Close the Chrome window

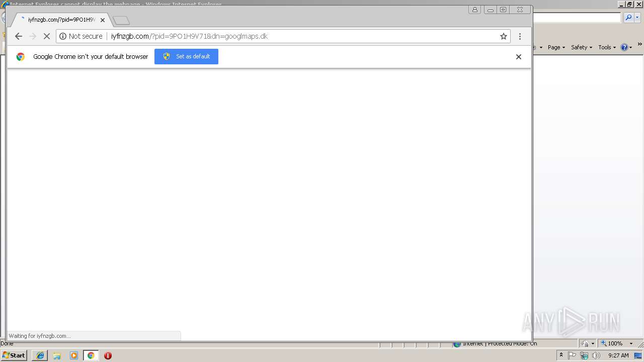520,10
